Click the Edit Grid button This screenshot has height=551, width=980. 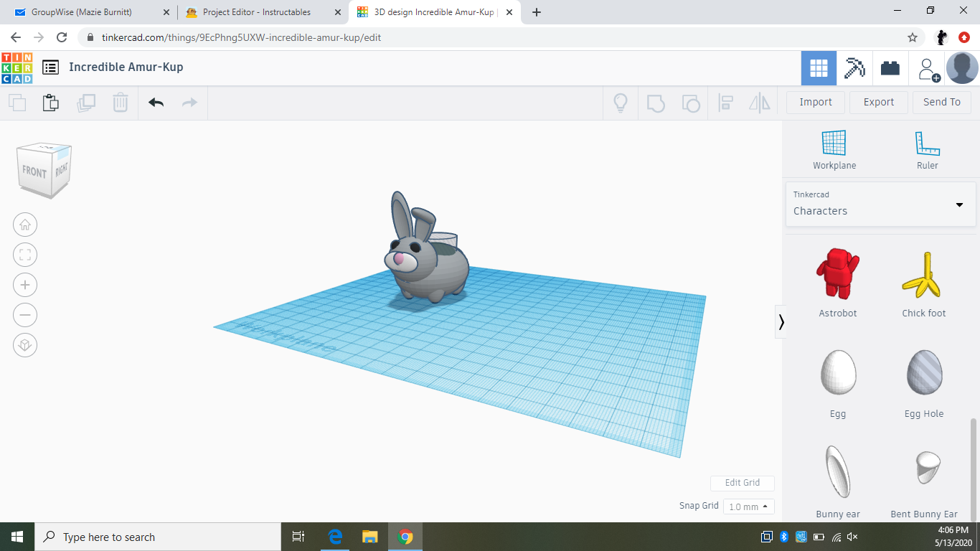[x=742, y=483]
